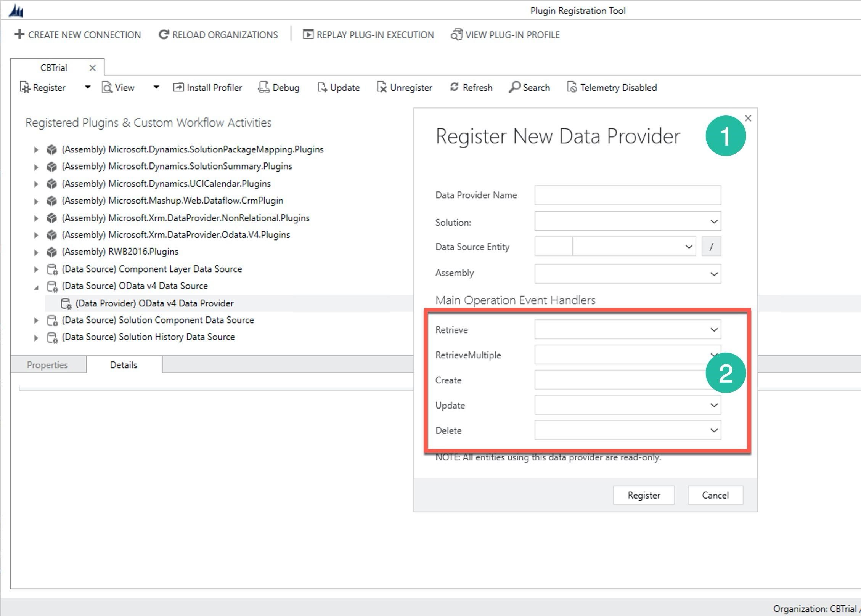Click the View Plug-in Profile icon
This screenshot has width=861, height=616.
456,34
